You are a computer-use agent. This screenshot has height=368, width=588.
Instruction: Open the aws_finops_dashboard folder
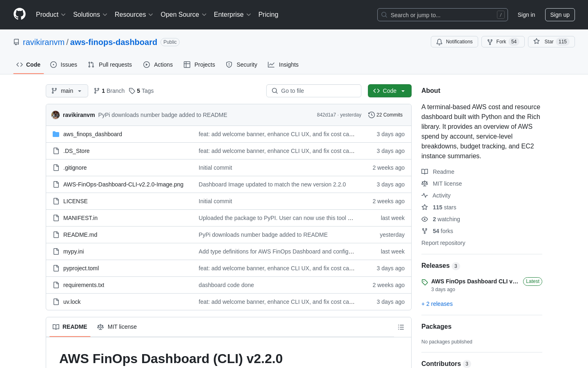[93, 134]
